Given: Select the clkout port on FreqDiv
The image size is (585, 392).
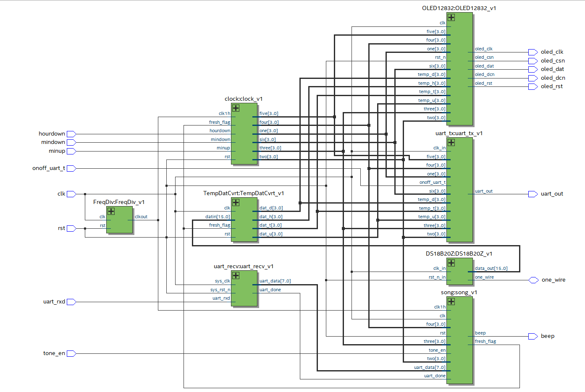Looking at the screenshot, I should coord(141,217).
